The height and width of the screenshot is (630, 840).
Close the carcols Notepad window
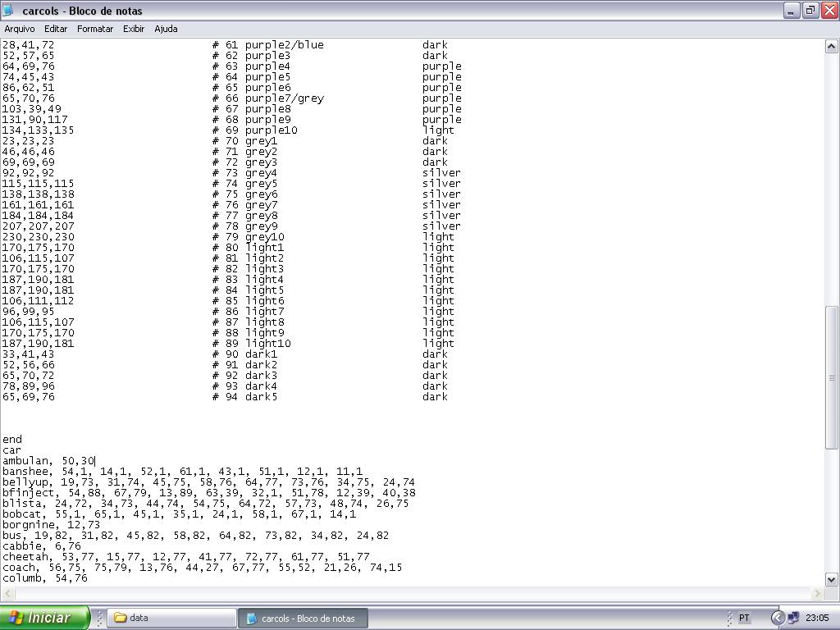830,10
